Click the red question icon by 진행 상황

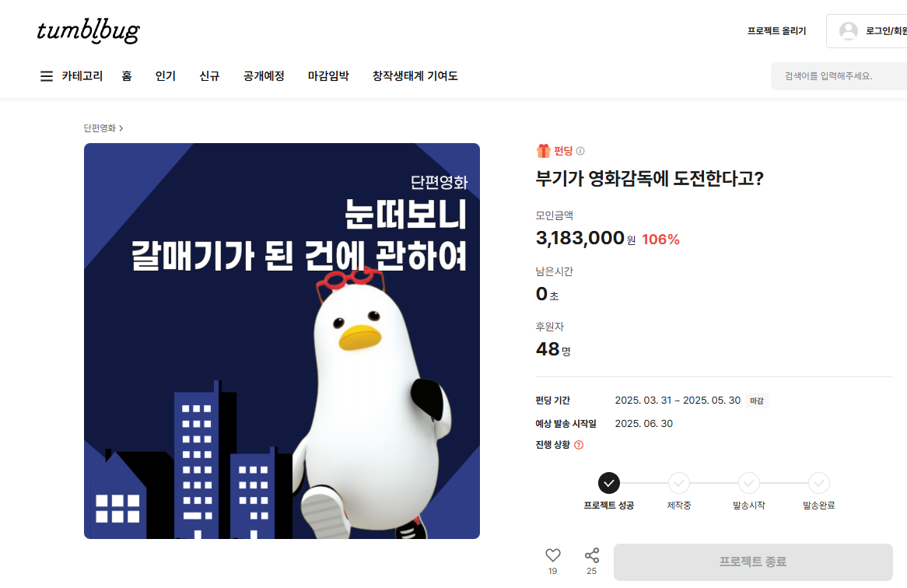tap(579, 445)
